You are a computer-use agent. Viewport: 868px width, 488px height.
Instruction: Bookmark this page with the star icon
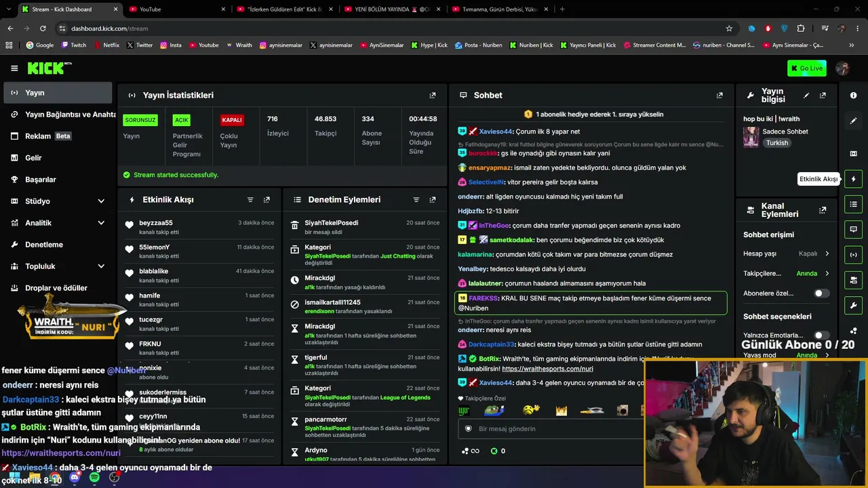729,28
